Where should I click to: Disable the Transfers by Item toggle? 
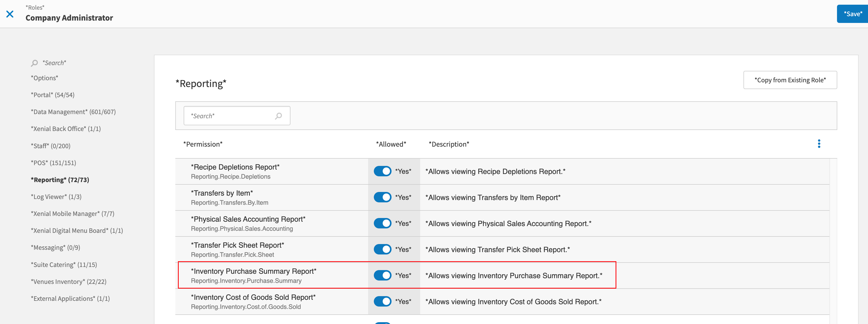(382, 197)
